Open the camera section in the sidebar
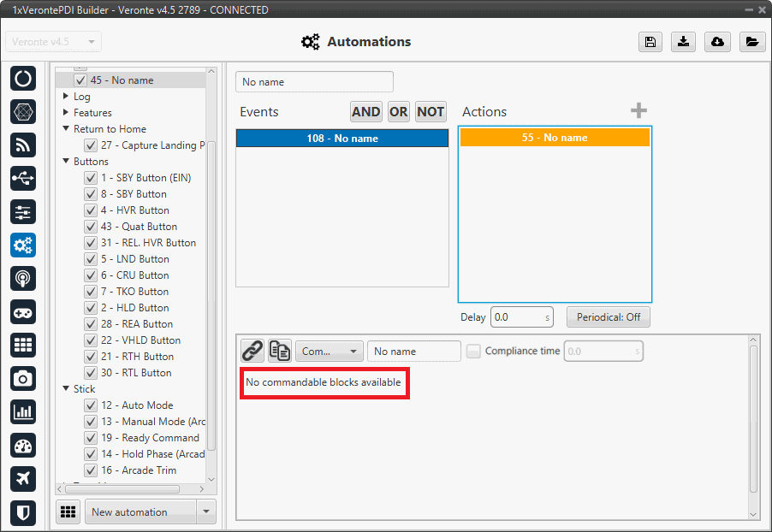This screenshot has width=772, height=532. (x=23, y=378)
